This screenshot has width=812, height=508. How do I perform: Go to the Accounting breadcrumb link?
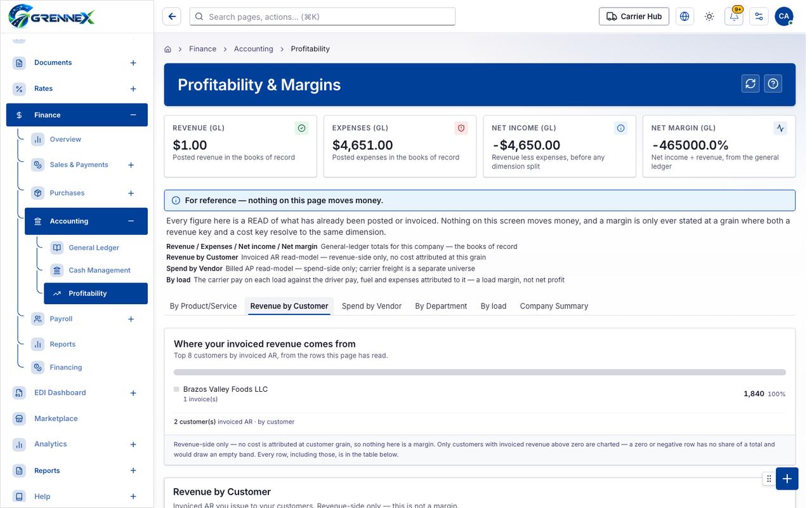[x=254, y=49]
